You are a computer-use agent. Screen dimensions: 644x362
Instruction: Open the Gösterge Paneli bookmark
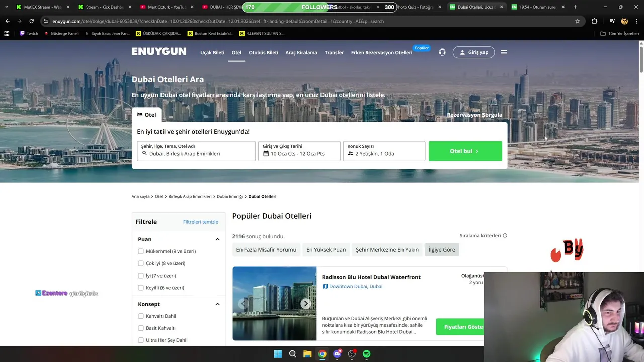[x=61, y=33]
